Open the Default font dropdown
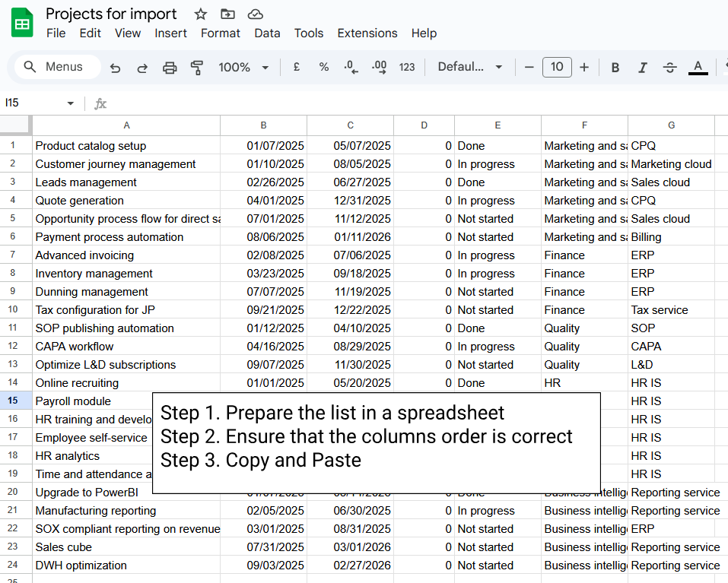Screen dimensions: 728x583 pos(470,67)
